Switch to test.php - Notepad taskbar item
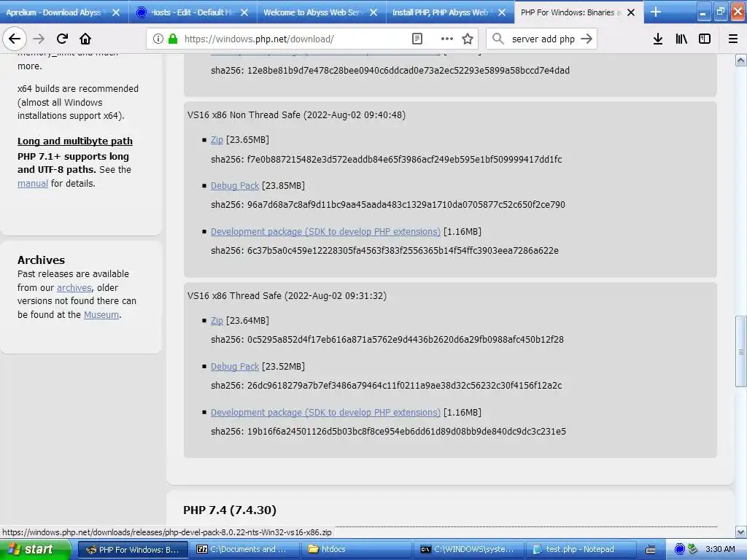The height and width of the screenshot is (560, 747). click(580, 550)
